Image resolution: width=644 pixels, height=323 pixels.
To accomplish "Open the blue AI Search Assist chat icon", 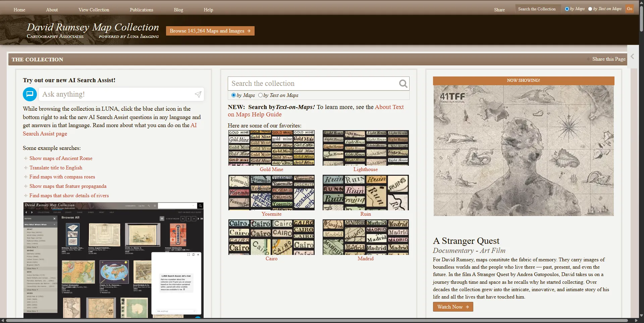I will 30,94.
